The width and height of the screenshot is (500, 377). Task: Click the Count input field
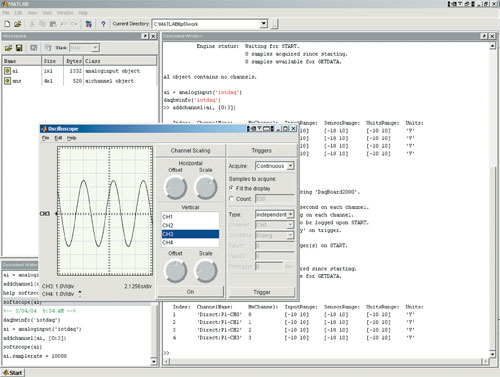click(x=275, y=199)
